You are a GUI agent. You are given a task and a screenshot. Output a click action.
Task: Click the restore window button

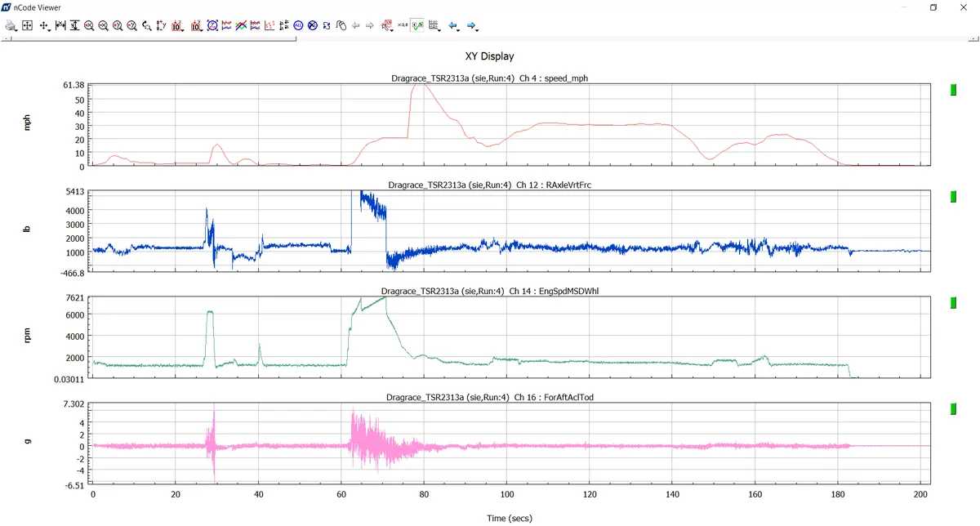point(933,7)
